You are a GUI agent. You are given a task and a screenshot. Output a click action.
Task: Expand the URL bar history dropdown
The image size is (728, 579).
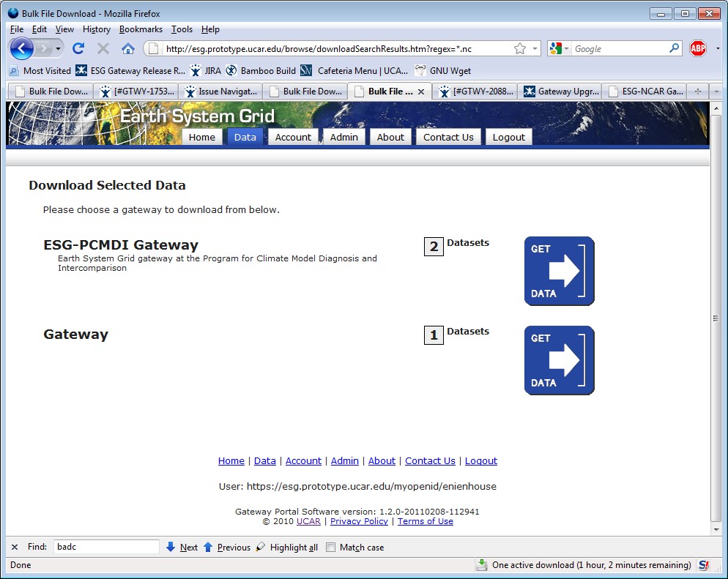pos(535,49)
